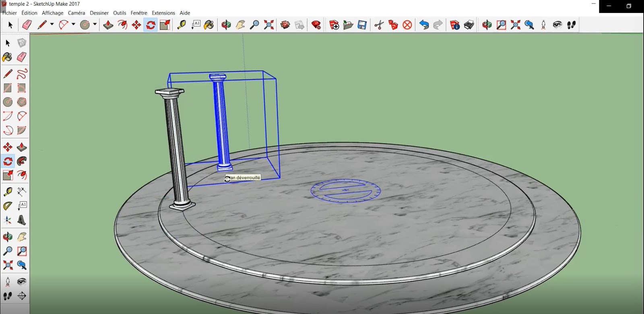Viewport: 644px width, 314px height.
Task: Open the Aide menu
Action: pos(185,13)
